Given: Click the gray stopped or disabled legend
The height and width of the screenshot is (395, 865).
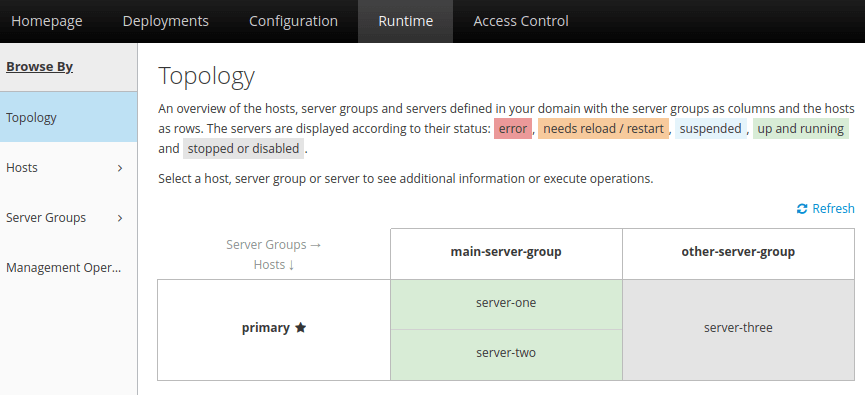Looking at the screenshot, I should pyautogui.click(x=243, y=149).
